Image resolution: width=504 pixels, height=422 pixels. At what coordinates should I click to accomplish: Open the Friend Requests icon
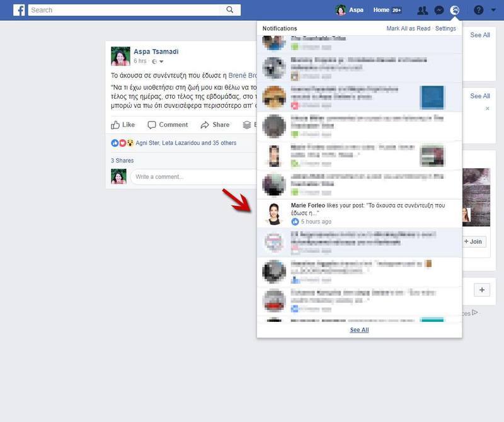coord(422,10)
